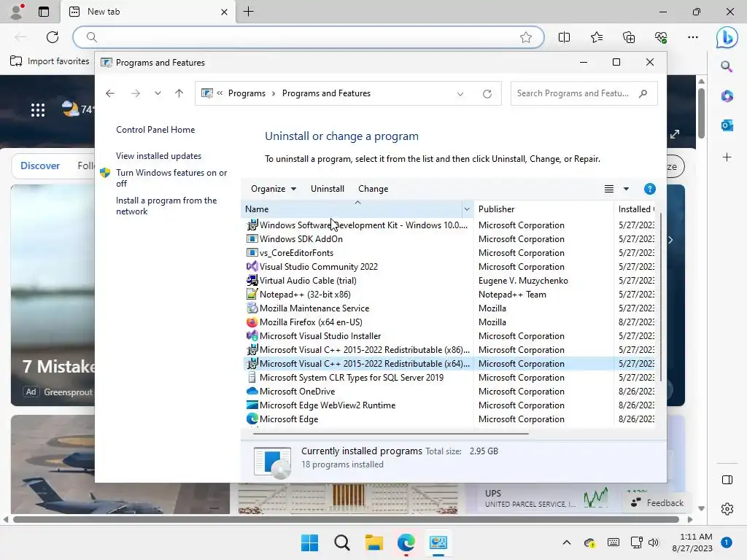Viewport: 747px width, 560px height.
Task: Open Windows Start menu
Action: tap(309, 542)
